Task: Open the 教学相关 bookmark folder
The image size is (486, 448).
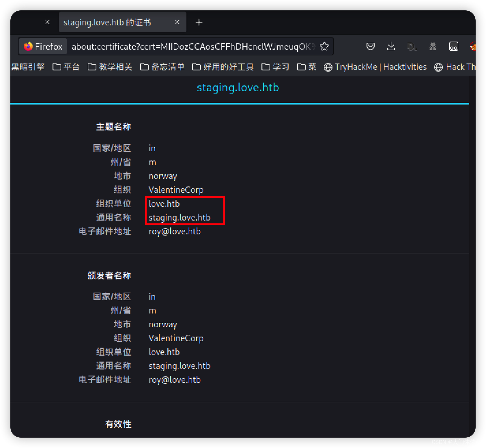Action: click(110, 67)
